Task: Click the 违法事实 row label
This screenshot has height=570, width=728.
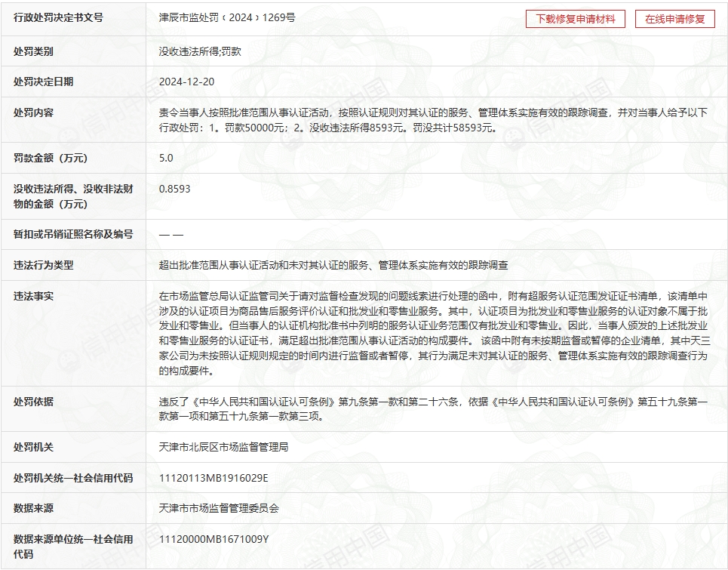Action: coord(34,296)
